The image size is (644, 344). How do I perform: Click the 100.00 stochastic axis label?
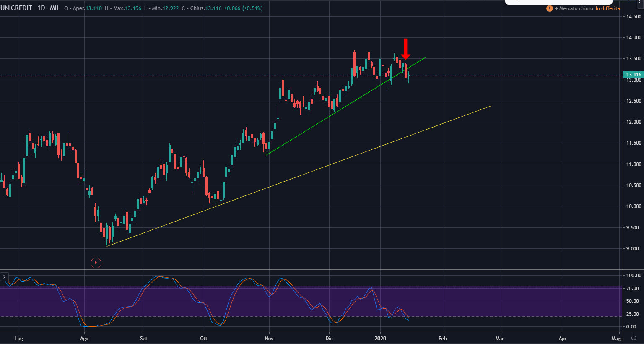click(x=634, y=276)
